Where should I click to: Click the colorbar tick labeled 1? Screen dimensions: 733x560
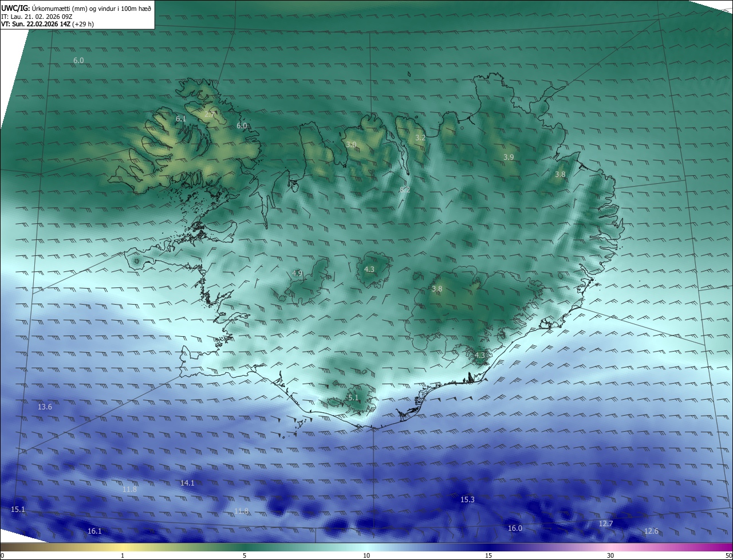tap(123, 555)
